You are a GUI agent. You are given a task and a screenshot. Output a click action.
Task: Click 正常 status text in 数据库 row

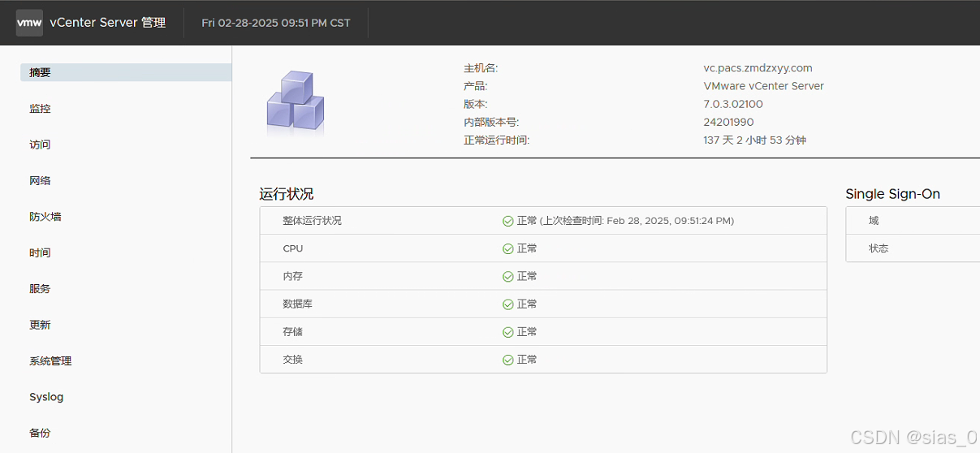(527, 304)
